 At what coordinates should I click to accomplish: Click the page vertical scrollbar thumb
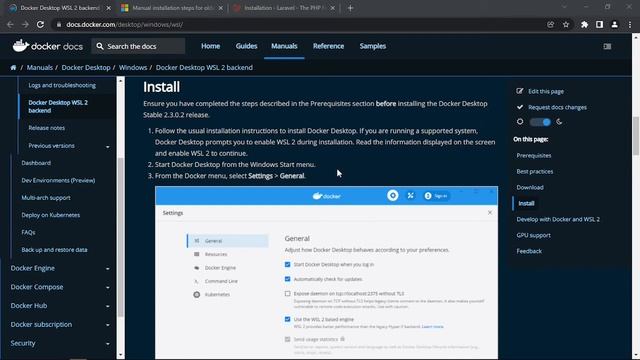point(636,136)
